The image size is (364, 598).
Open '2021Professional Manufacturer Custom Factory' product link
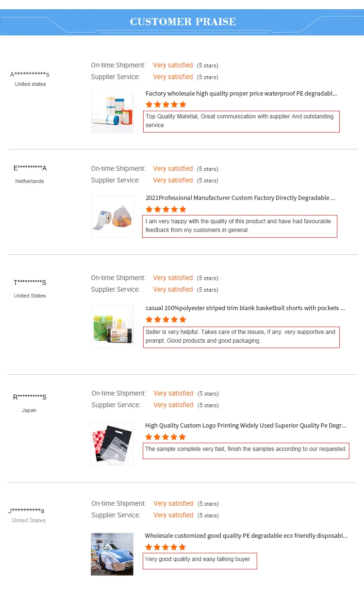coord(240,198)
